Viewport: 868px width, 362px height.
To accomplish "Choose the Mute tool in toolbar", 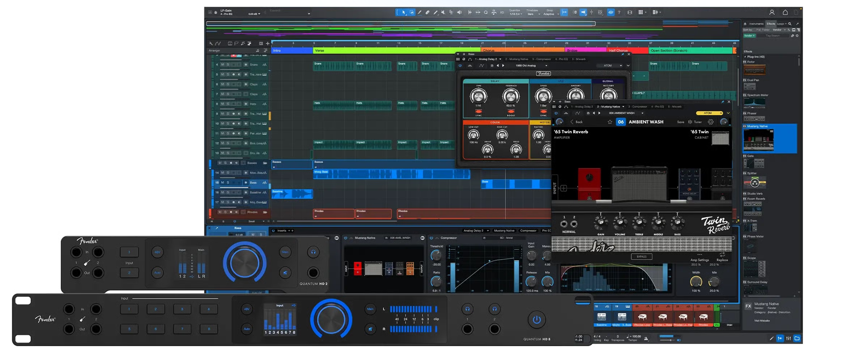I will (443, 12).
